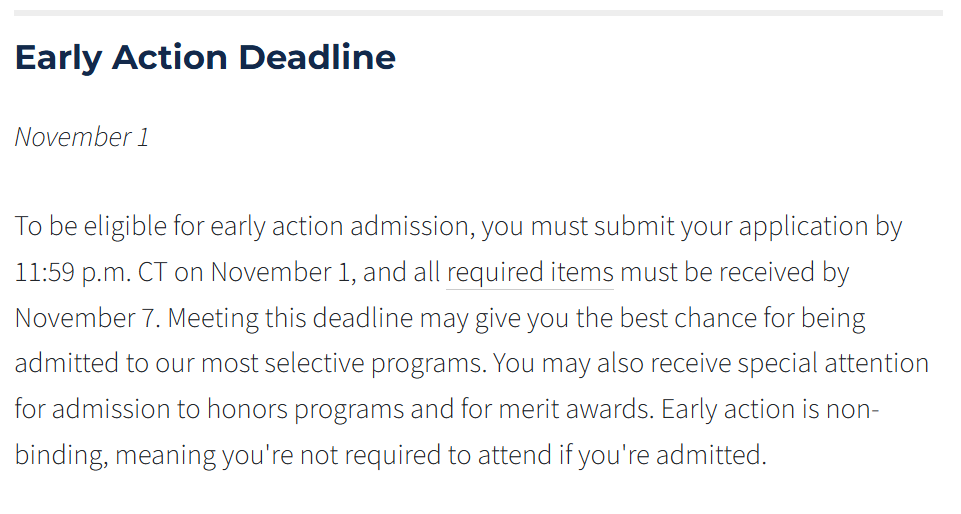Click the phrase "most selective programs"

coord(343,364)
